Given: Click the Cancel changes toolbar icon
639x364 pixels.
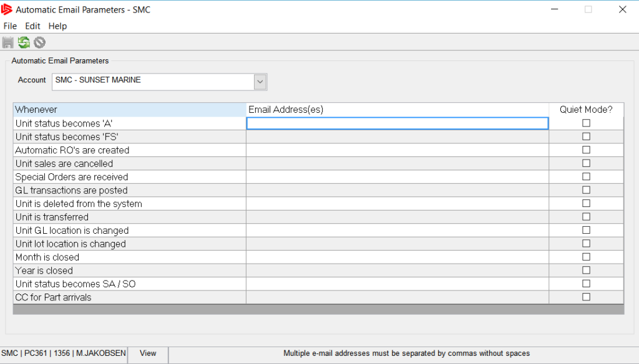Looking at the screenshot, I should pyautogui.click(x=39, y=42).
